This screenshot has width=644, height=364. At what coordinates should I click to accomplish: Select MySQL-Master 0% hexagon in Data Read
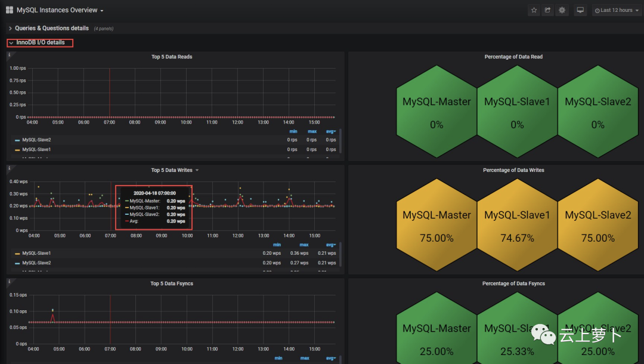pyautogui.click(x=436, y=112)
